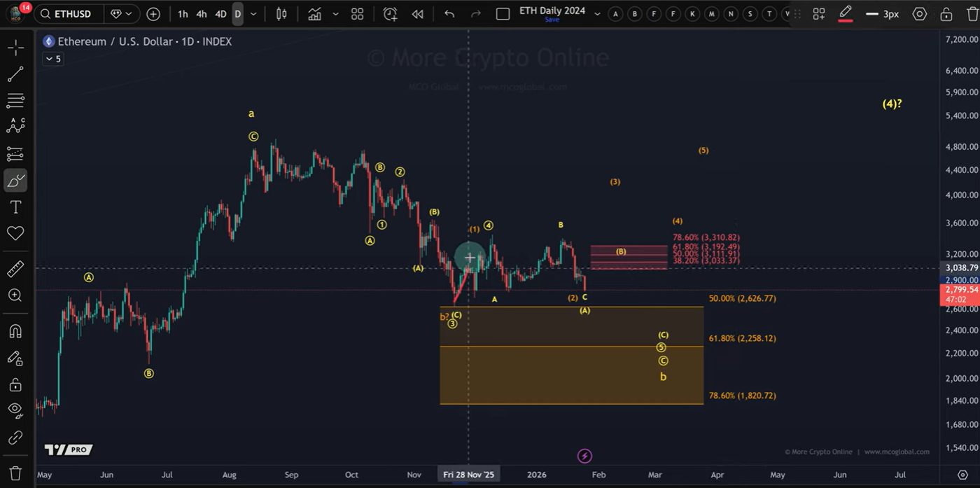The image size is (980, 488).
Task: Select the Brush drawing tool
Action: pyautogui.click(x=15, y=180)
